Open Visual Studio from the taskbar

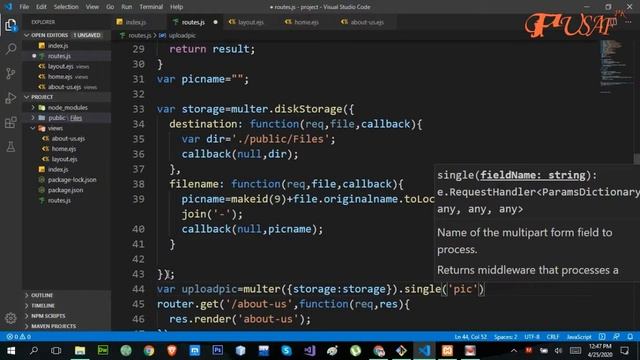coord(309,351)
